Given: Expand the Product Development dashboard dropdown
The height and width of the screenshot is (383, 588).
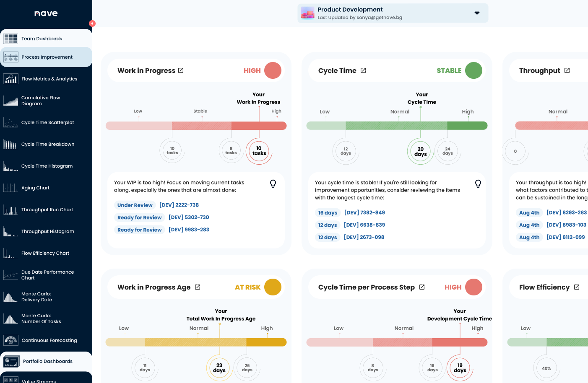Looking at the screenshot, I should pyautogui.click(x=477, y=13).
